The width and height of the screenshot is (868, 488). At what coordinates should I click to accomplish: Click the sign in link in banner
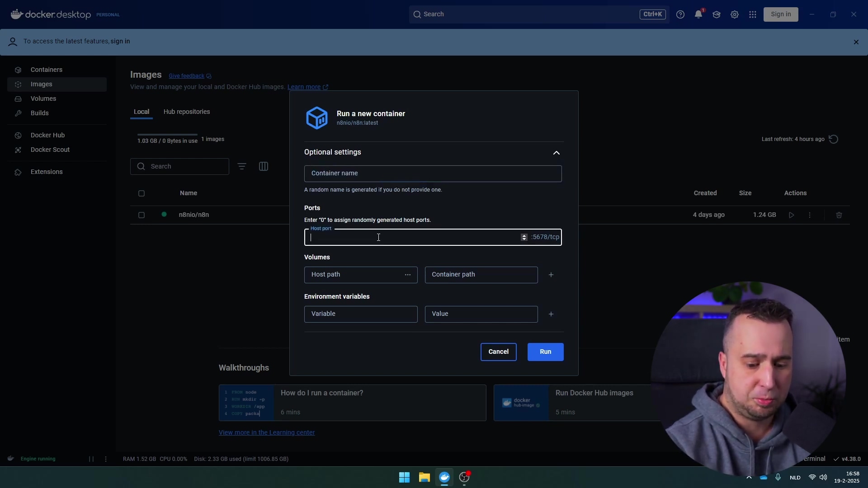120,42
